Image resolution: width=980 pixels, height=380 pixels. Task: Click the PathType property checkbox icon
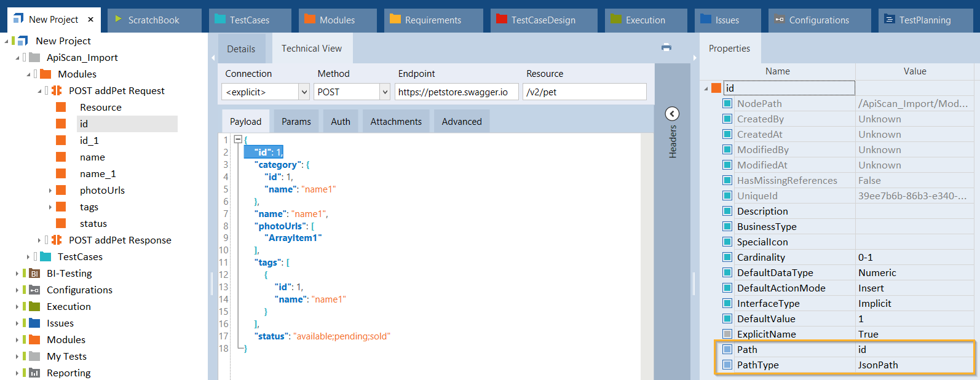(x=727, y=365)
